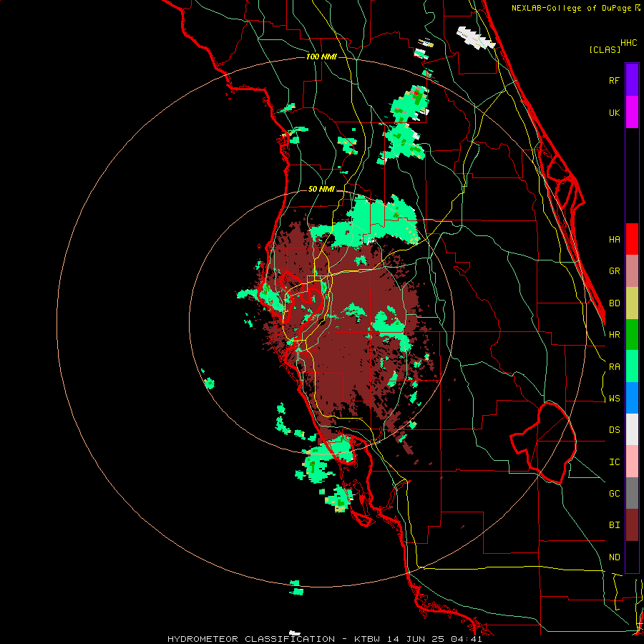Image resolution: width=644 pixels, height=644 pixels.
Task: Click the UK magenta legend swatch
Action: tap(632, 112)
